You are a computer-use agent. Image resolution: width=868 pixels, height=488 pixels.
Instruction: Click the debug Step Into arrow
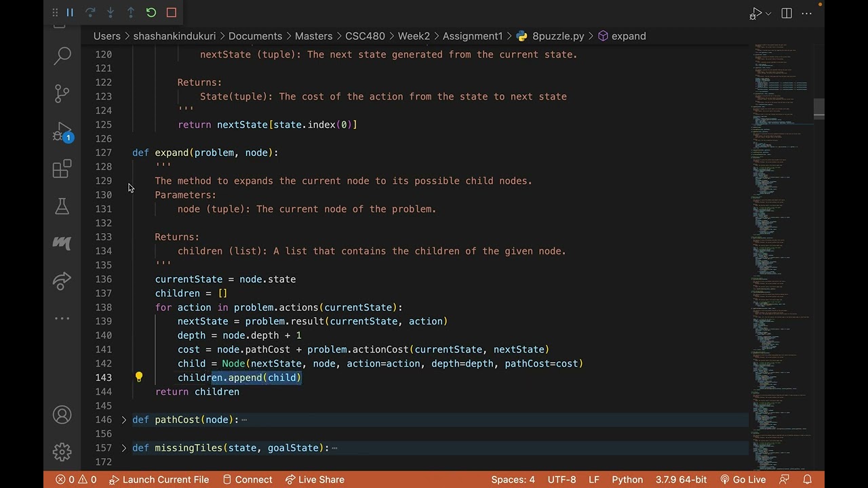[x=111, y=12]
